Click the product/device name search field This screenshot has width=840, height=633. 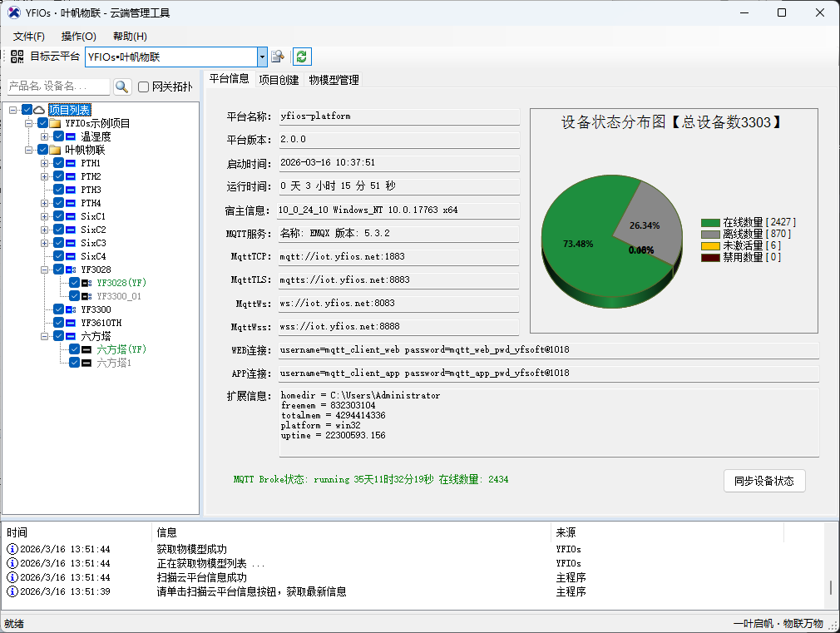[57, 87]
